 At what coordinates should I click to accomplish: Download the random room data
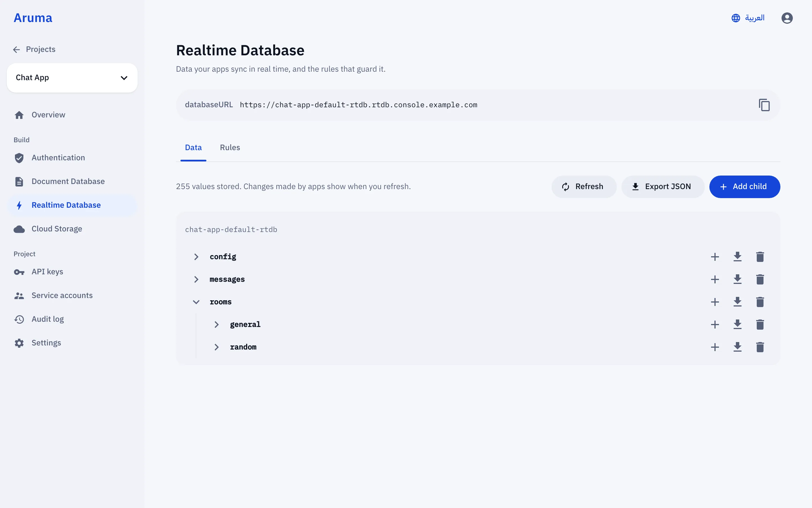737,347
